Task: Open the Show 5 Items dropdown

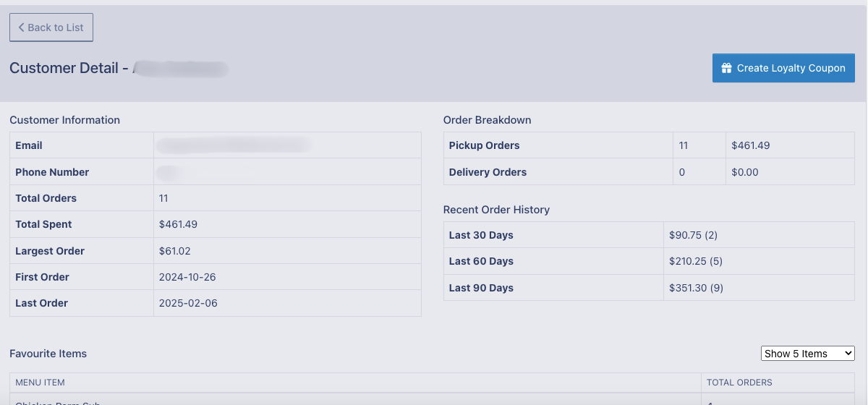Action: (x=807, y=354)
